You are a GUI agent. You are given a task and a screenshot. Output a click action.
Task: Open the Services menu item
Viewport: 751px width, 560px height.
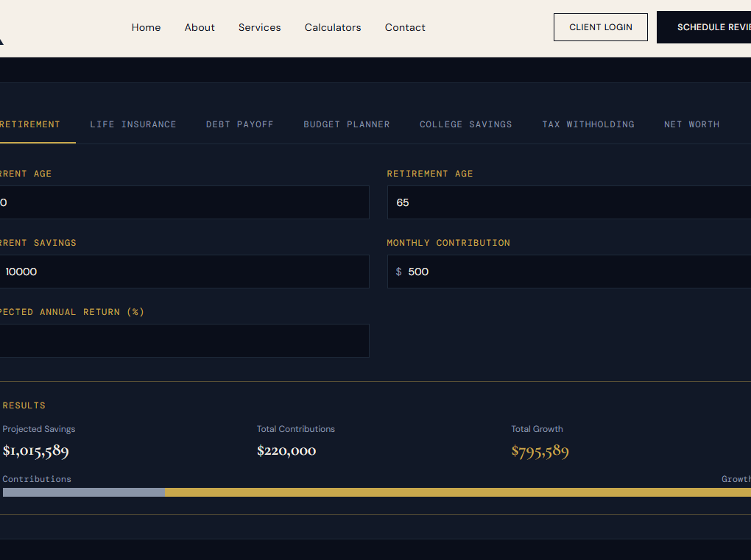click(260, 27)
